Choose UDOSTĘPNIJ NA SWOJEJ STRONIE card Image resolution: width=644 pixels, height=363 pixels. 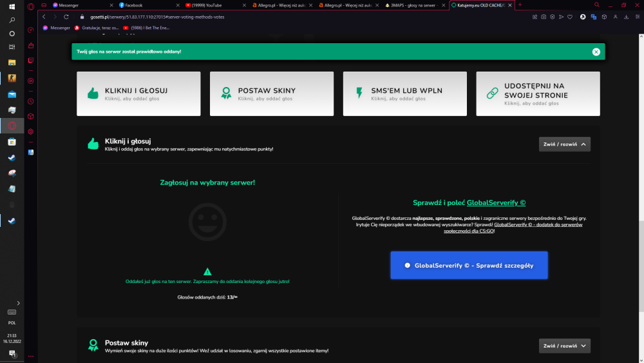[x=538, y=93]
